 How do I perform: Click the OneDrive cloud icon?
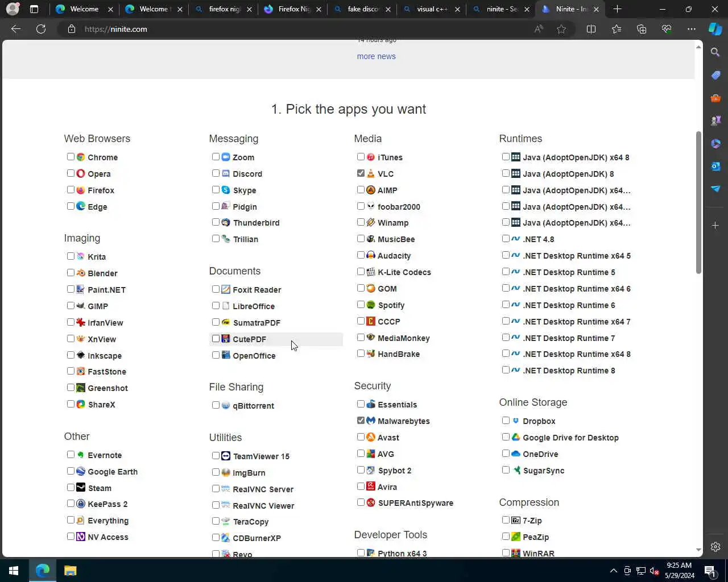pyautogui.click(x=516, y=454)
